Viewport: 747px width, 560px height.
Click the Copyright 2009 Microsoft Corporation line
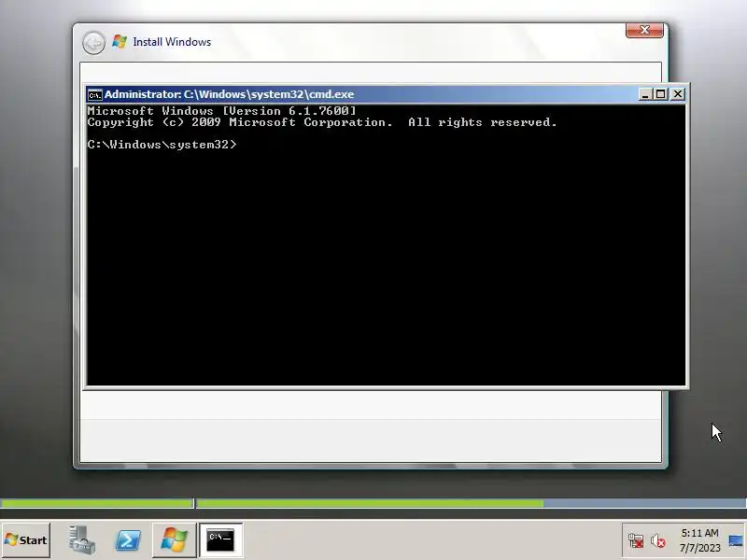pyautogui.click(x=322, y=122)
